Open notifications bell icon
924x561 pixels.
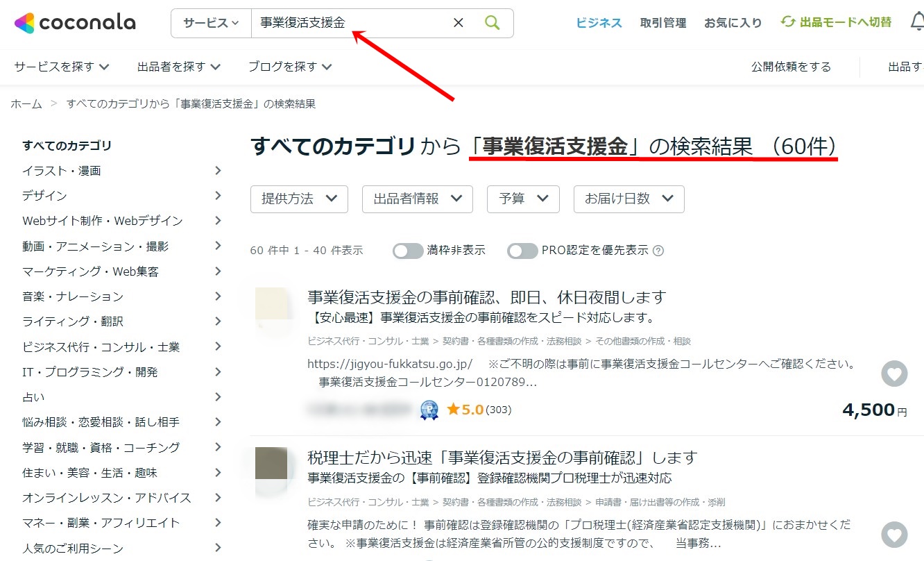tap(917, 22)
